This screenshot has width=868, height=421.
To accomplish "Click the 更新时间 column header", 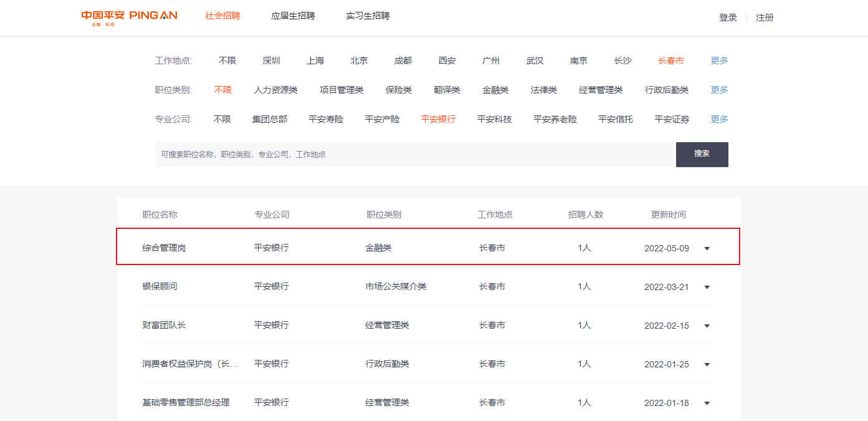I will [x=669, y=215].
